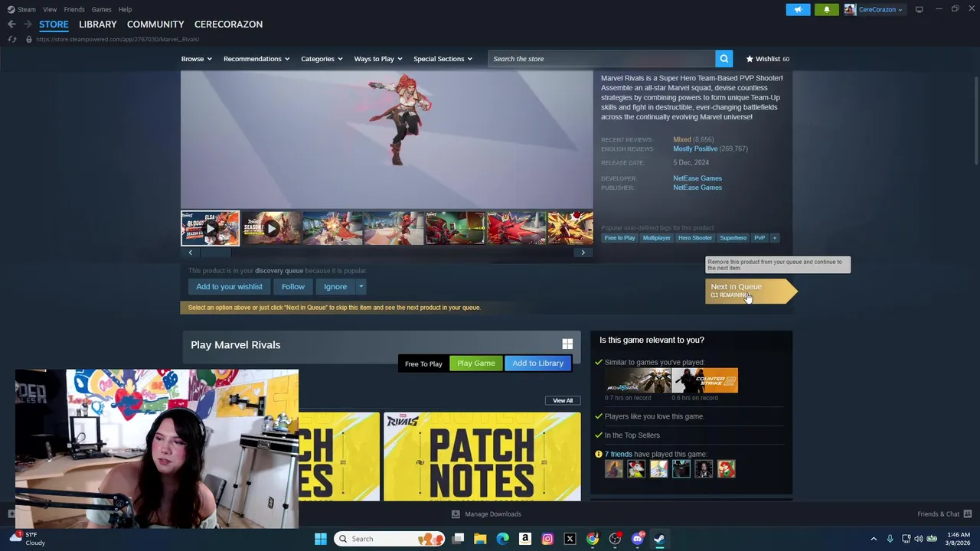Click the microphone tray icon
980x551 pixels.
coord(890,539)
